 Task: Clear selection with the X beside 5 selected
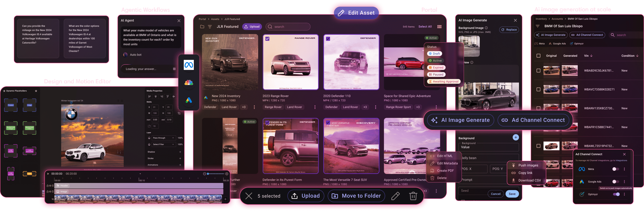(249, 196)
